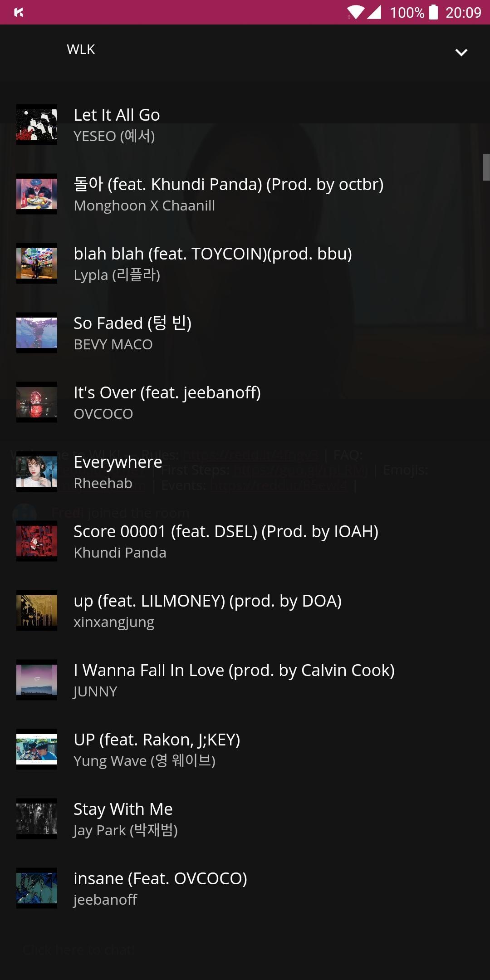
Task: Collapse the WLK playlist with the chevron
Action: pyautogui.click(x=461, y=52)
